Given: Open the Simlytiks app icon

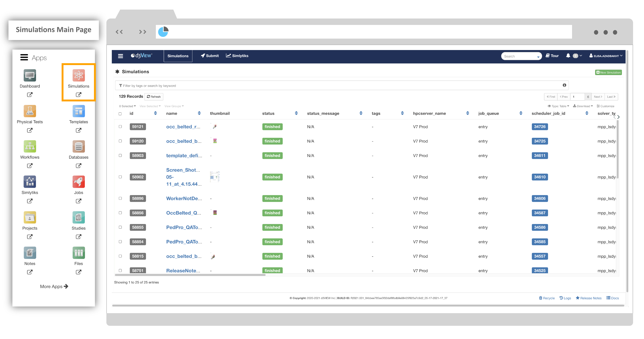Looking at the screenshot, I should tap(30, 182).
